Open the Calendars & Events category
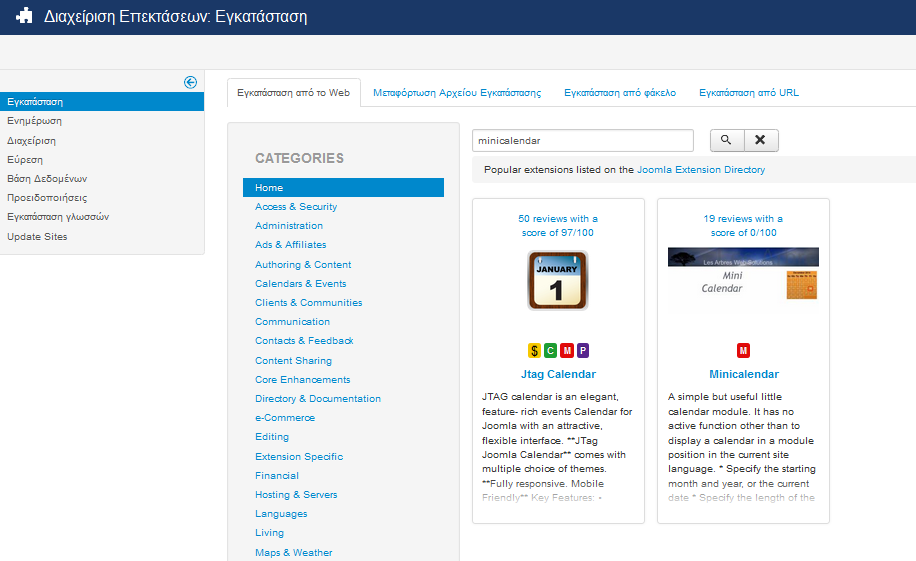The width and height of the screenshot is (916, 561). pos(300,283)
